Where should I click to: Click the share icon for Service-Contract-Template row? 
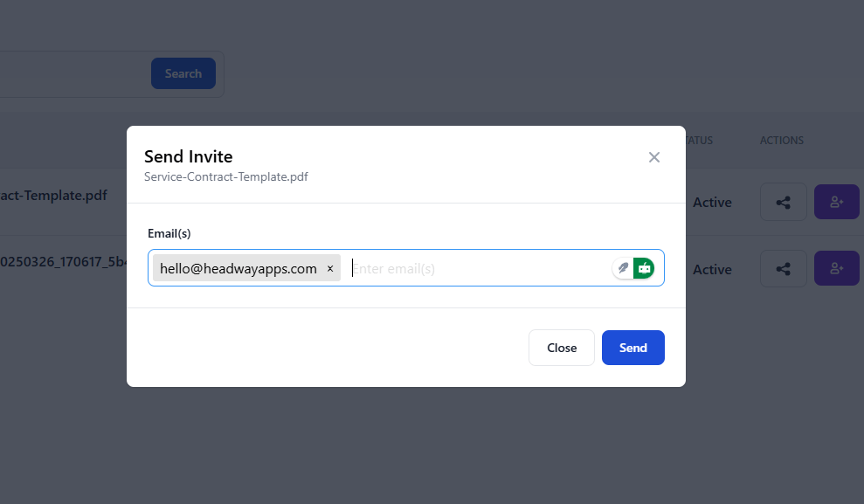tap(784, 202)
